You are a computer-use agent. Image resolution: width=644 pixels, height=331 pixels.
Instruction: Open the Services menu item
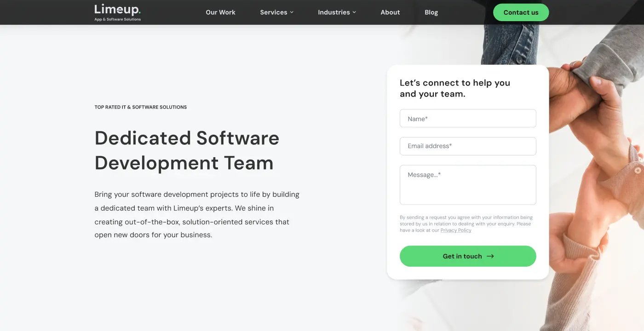(273, 12)
